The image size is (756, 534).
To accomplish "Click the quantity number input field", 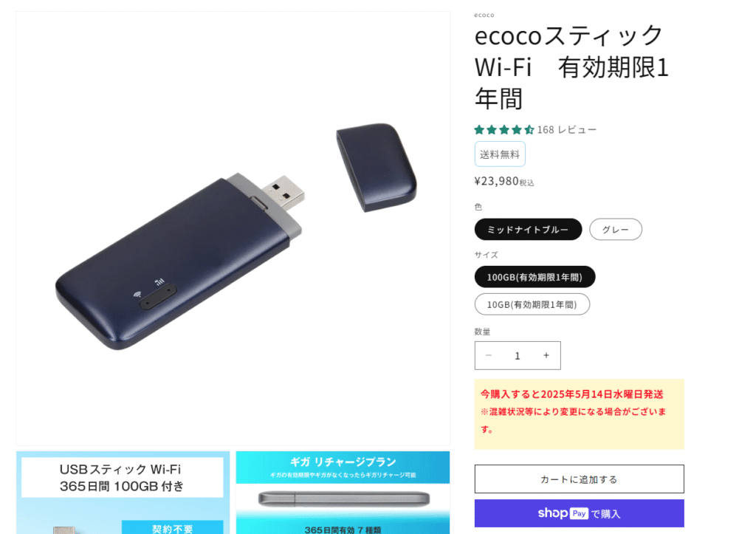I will pyautogui.click(x=518, y=355).
